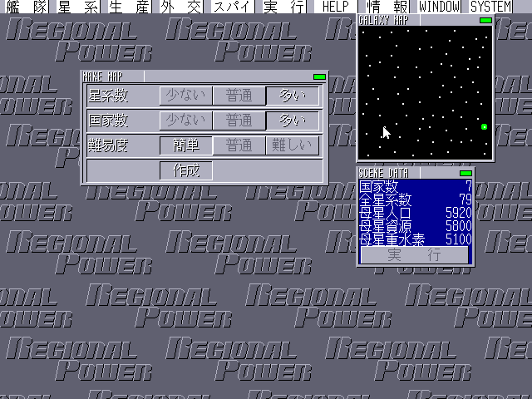Select the green highlighted star in galaxy map

[484, 127]
